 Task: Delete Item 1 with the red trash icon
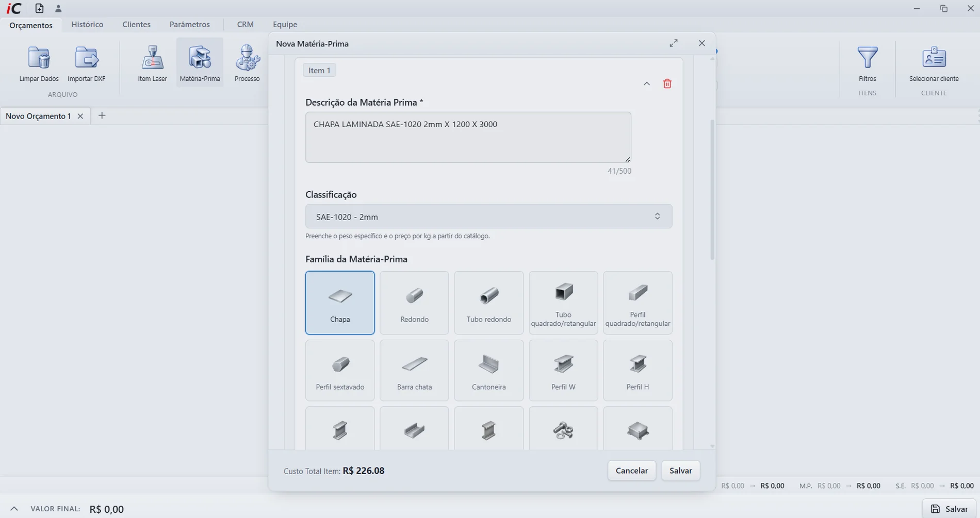(667, 83)
